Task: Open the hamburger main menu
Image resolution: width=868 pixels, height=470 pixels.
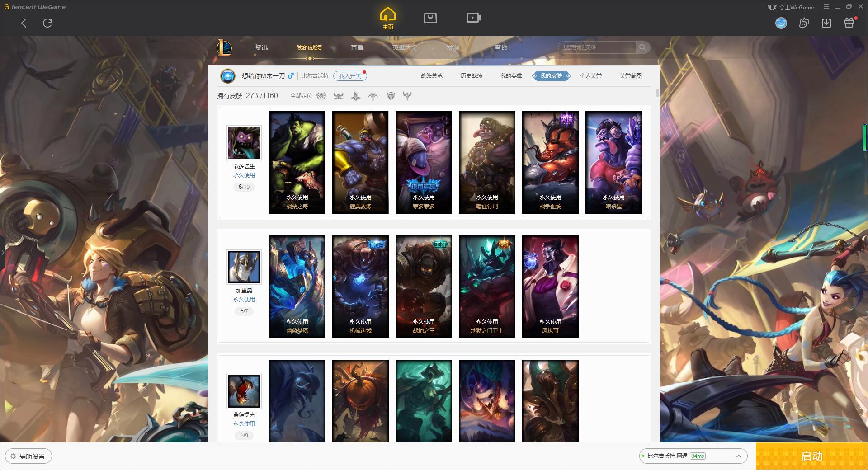Action: click(x=826, y=7)
